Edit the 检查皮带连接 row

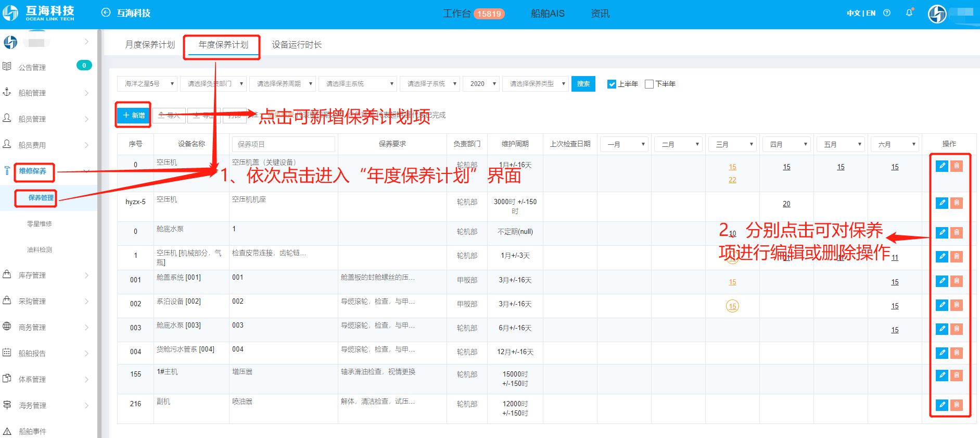[x=942, y=256]
